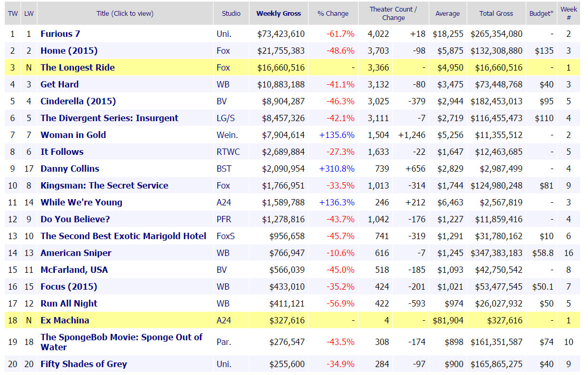The width and height of the screenshot is (588, 375).
Task: Sort by the Average column header
Action: click(447, 14)
